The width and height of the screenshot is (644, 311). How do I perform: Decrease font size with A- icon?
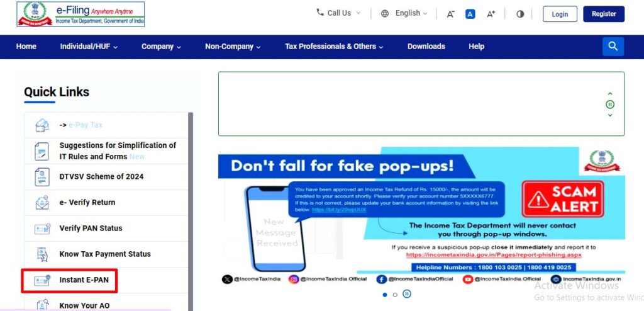(450, 14)
